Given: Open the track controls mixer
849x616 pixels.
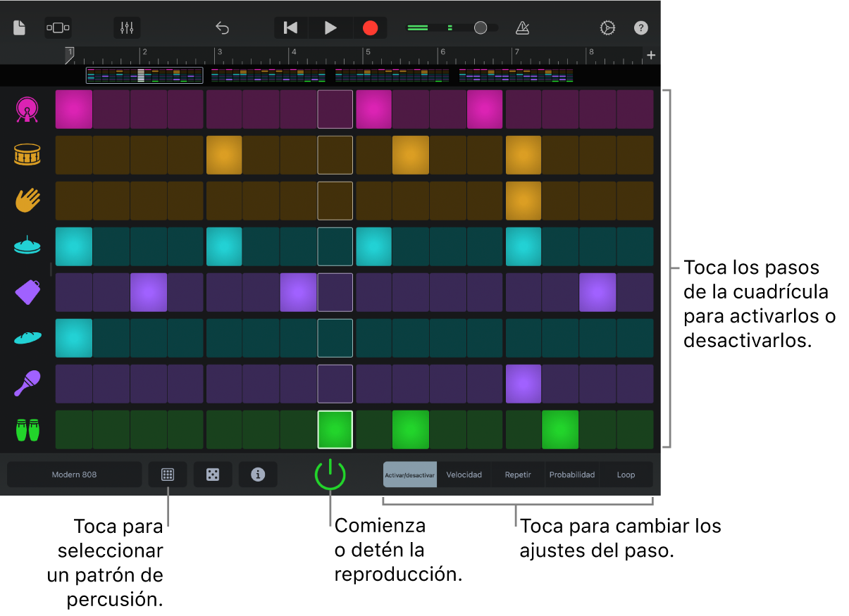Looking at the screenshot, I should click(127, 28).
